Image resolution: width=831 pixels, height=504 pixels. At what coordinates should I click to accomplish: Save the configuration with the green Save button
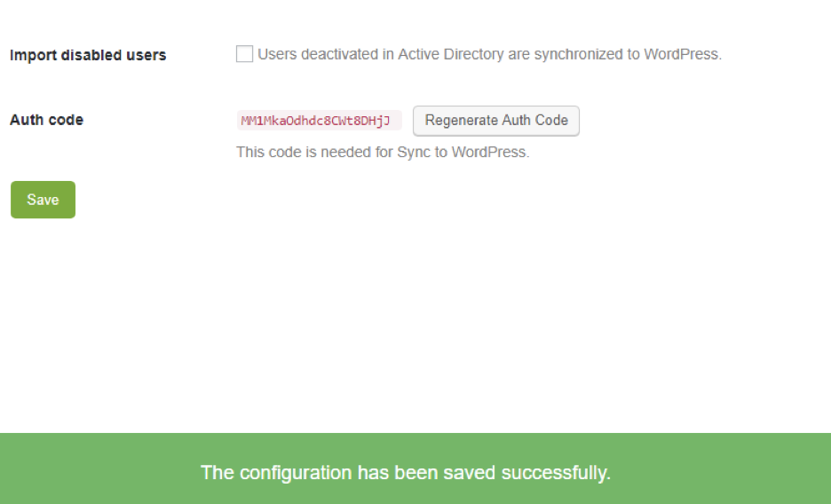pos(43,200)
